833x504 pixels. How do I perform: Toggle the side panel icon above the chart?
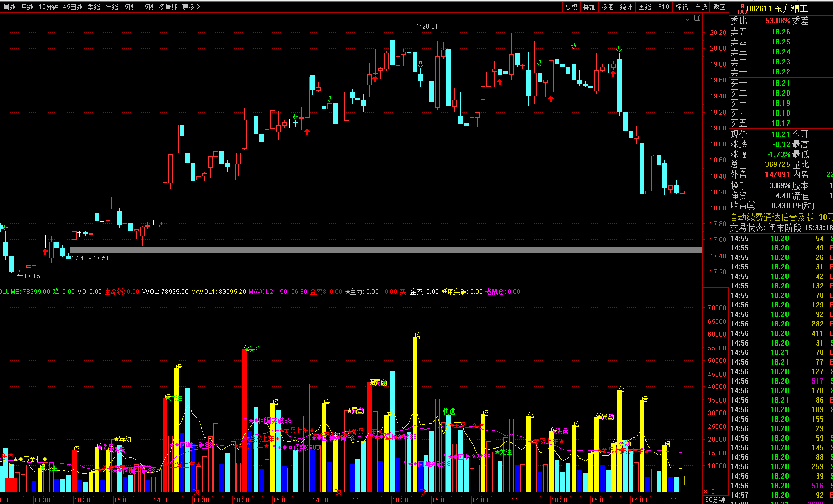pos(697,18)
